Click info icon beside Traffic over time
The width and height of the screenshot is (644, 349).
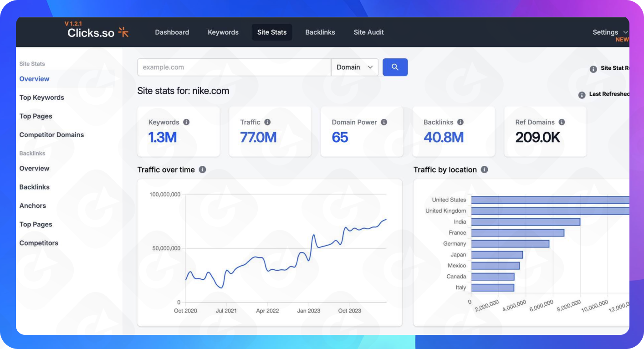(202, 169)
